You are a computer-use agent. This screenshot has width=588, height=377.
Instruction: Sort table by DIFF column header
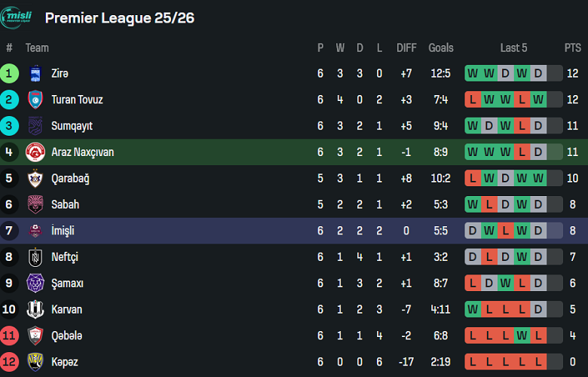coord(406,48)
